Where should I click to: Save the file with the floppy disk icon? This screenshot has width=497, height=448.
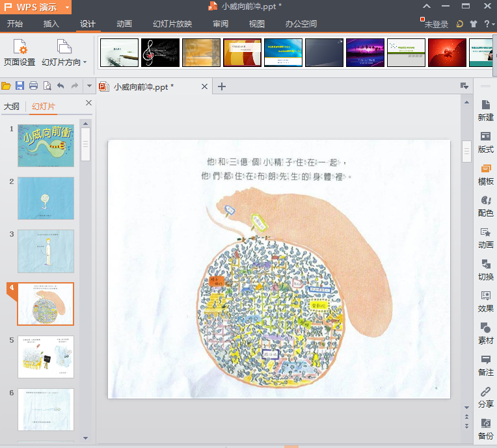click(x=20, y=86)
